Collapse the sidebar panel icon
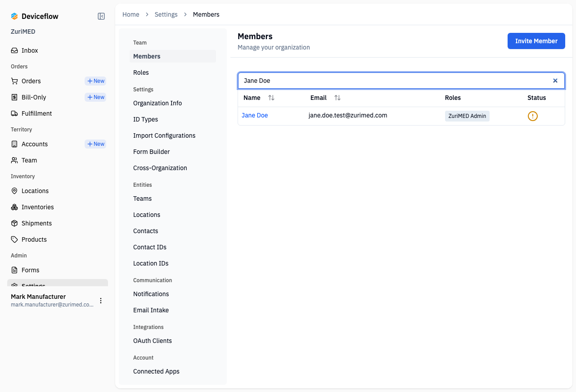Image resolution: width=576 pixels, height=392 pixels. (x=101, y=16)
